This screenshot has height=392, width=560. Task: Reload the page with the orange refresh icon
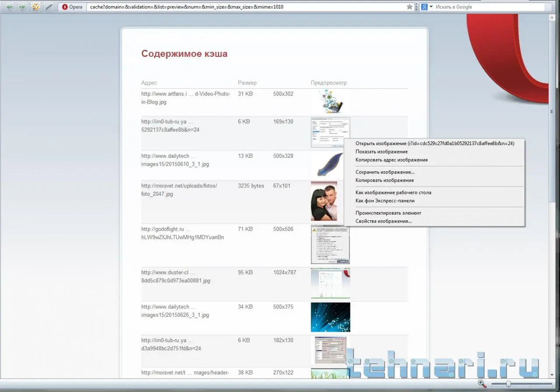coord(35,7)
